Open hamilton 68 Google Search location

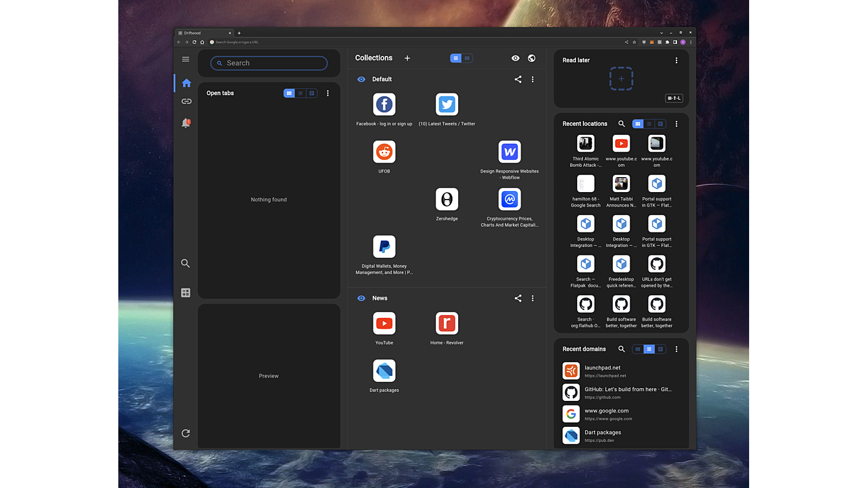pyautogui.click(x=586, y=183)
